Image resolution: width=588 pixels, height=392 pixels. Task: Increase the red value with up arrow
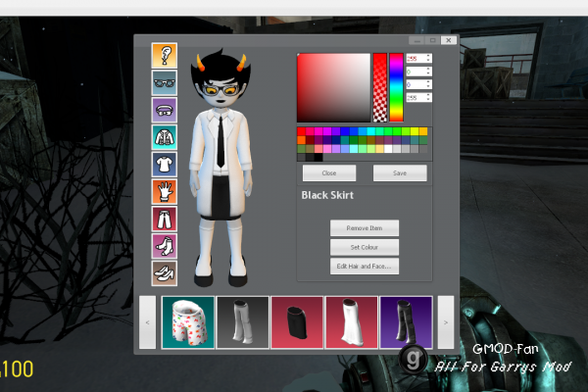click(428, 56)
